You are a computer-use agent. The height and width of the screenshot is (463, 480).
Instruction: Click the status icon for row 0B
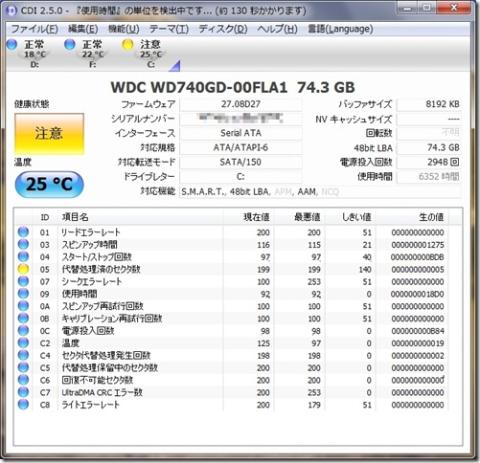pyautogui.click(x=23, y=318)
